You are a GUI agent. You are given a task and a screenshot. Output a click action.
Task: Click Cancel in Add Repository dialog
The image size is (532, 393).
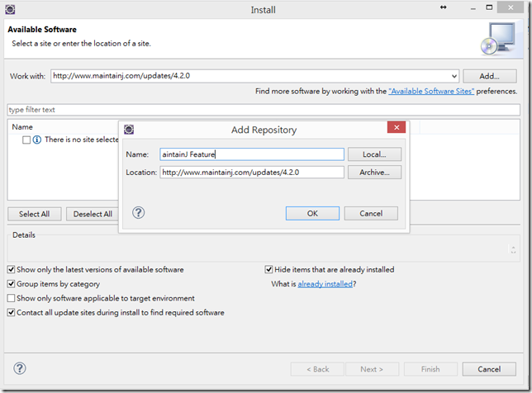point(371,213)
